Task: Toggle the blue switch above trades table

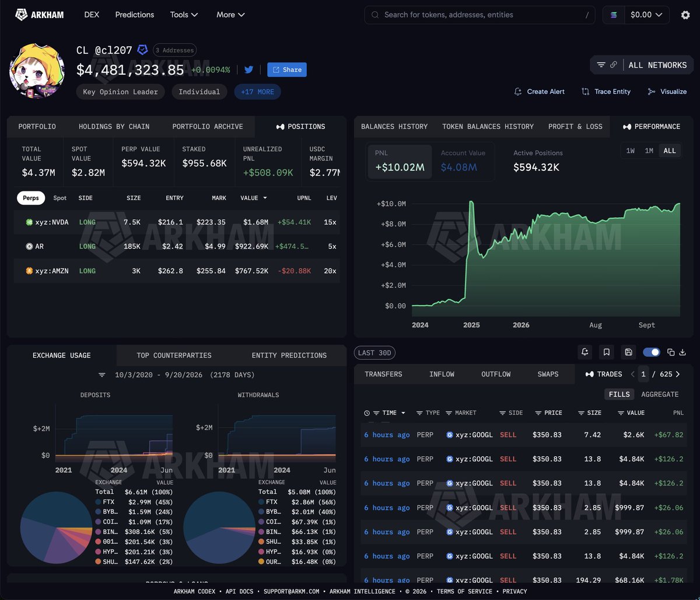Action: tap(651, 352)
